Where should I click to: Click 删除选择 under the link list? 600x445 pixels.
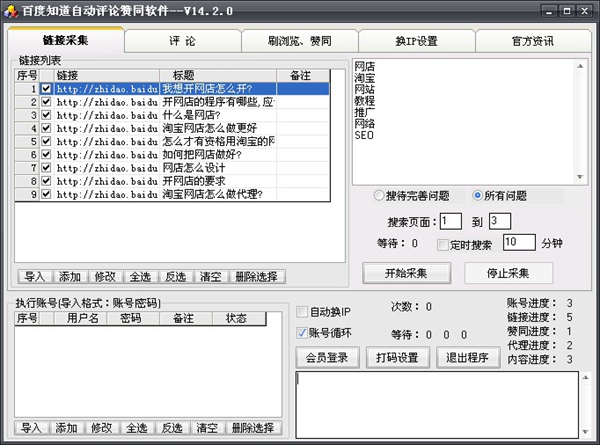[x=255, y=276]
